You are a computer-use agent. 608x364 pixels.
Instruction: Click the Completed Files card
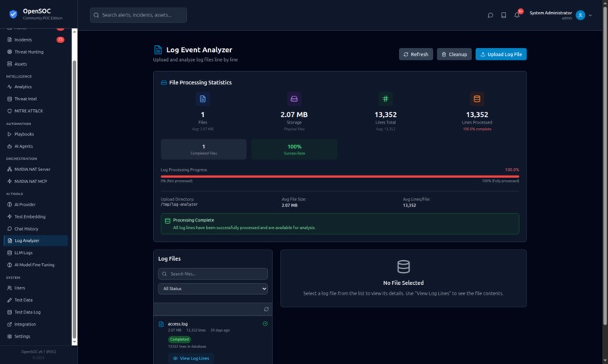[x=204, y=149]
